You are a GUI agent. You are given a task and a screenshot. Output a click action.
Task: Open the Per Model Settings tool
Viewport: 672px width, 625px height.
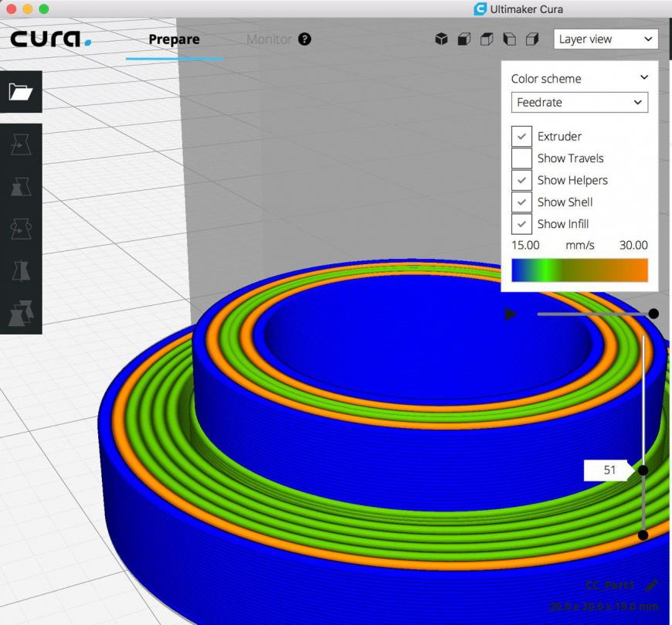click(x=21, y=313)
